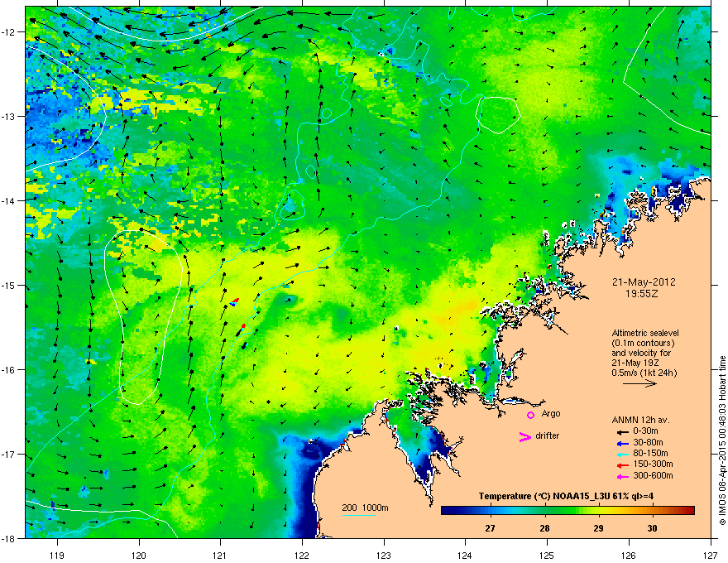Click the 'Altimetric sealevel' text

pyautogui.click(x=645, y=333)
